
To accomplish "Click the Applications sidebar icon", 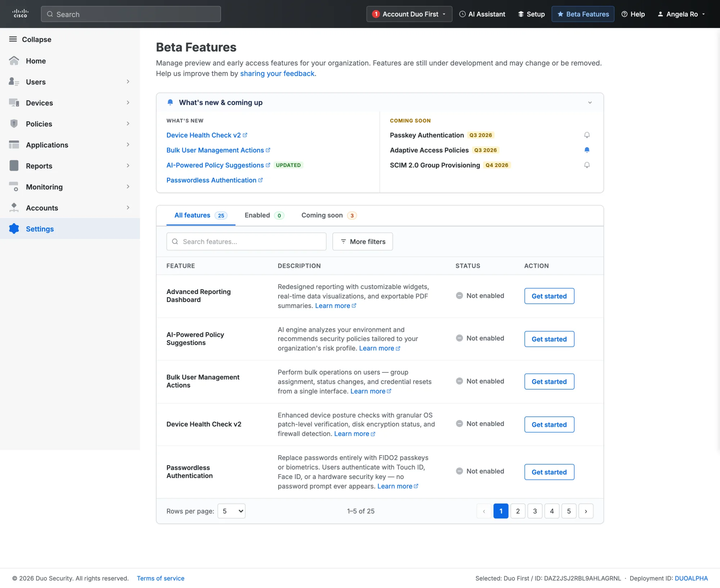I will (14, 145).
